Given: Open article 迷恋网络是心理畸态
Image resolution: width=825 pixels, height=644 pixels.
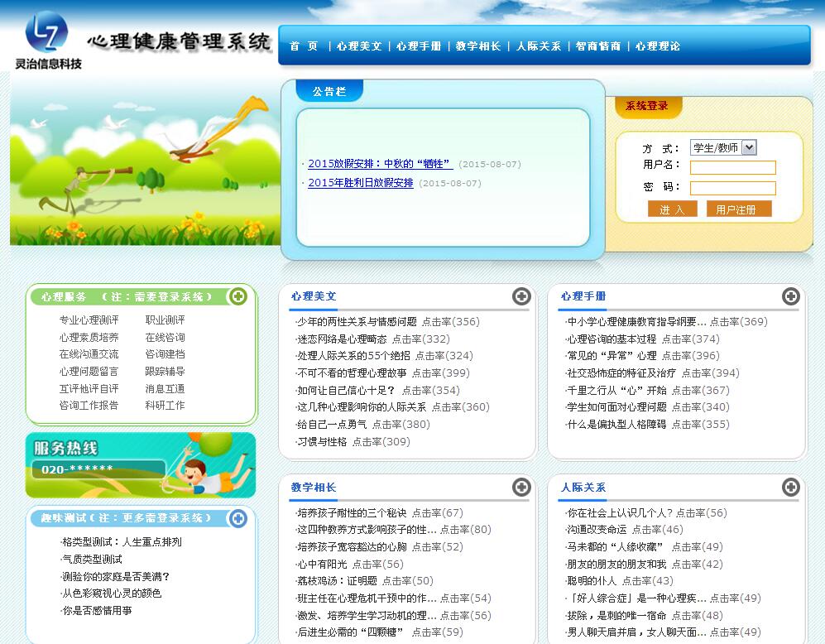Looking at the screenshot, I should [342, 339].
